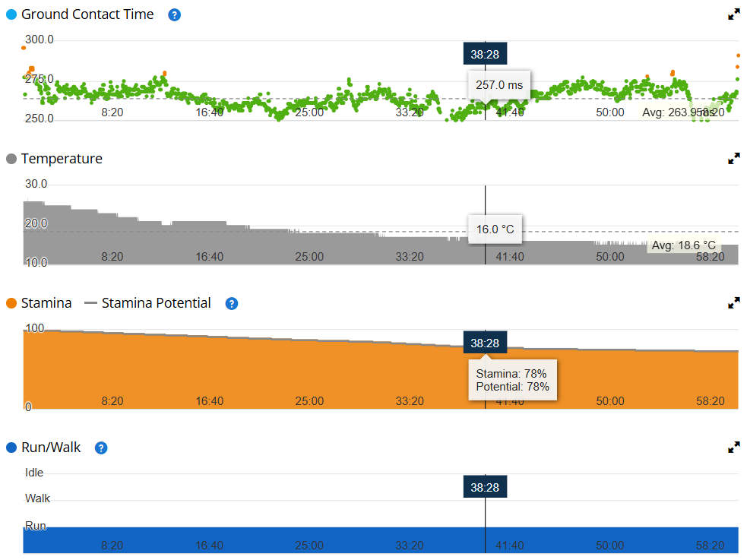Open Stamina help question mark icon
Screen dimensions: 750x560
[232, 303]
